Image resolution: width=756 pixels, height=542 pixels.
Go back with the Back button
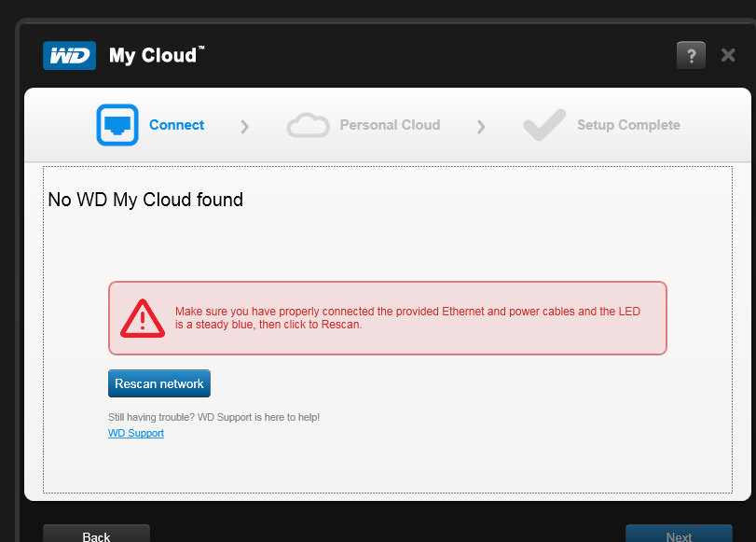[x=96, y=535]
